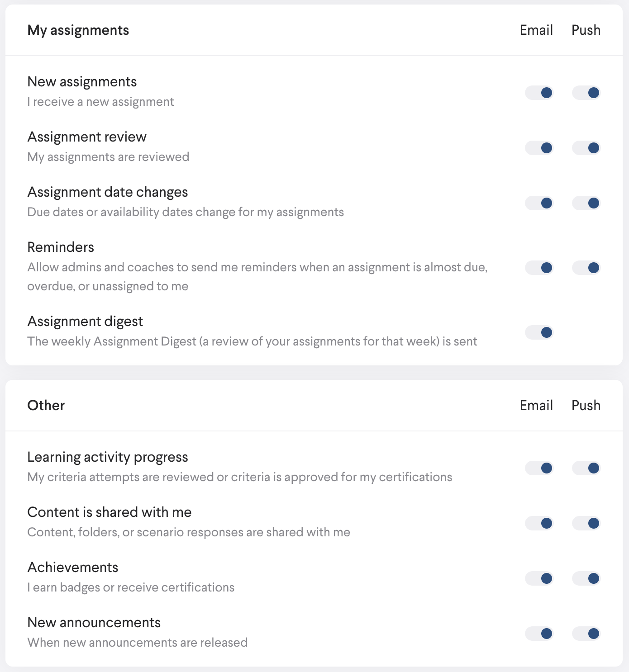Click the Reminders setting label
The width and height of the screenshot is (629, 672).
61,247
